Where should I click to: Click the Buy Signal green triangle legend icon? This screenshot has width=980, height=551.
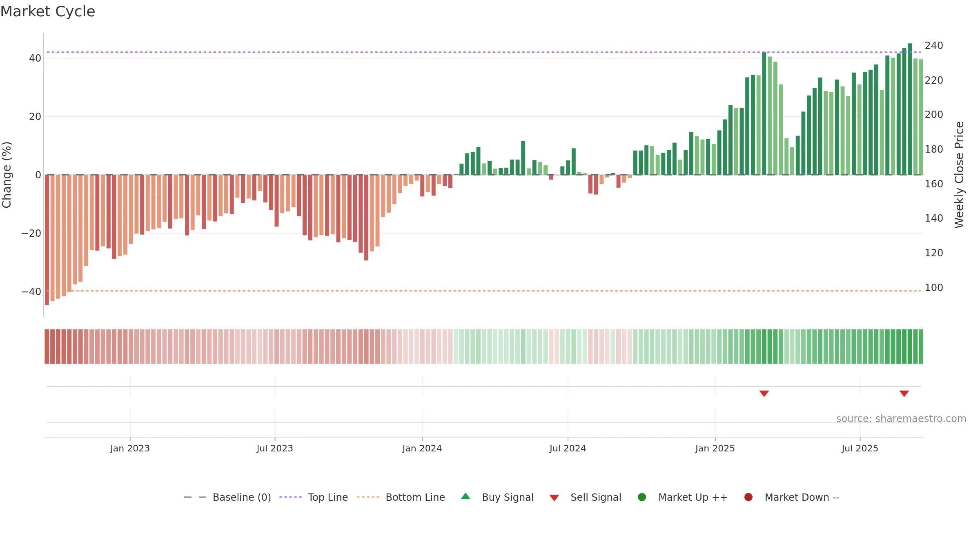click(465, 496)
